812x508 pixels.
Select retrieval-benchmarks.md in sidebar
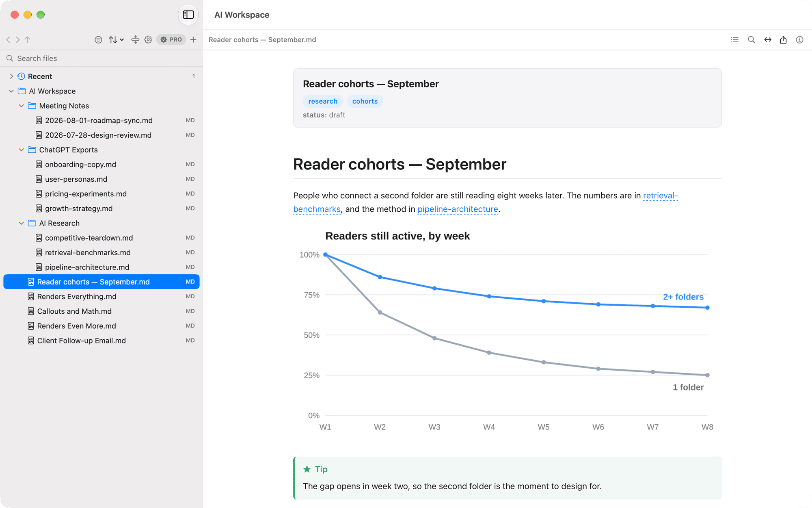click(x=101, y=252)
